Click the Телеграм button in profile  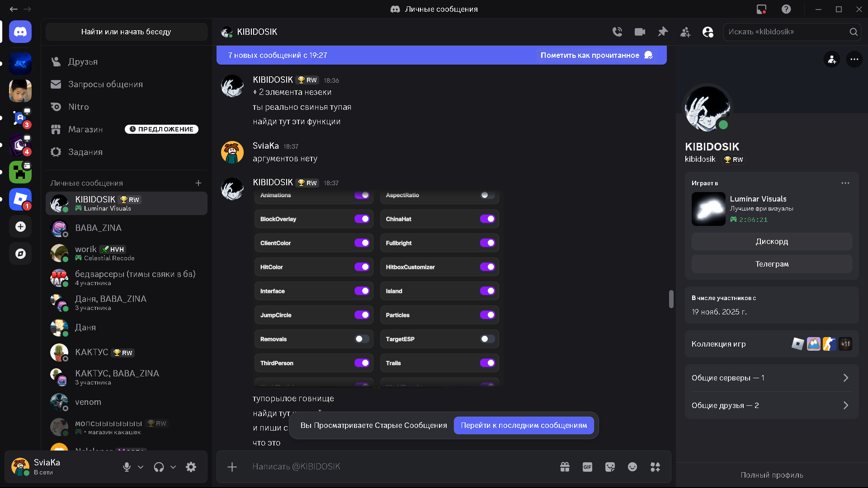[x=772, y=264]
